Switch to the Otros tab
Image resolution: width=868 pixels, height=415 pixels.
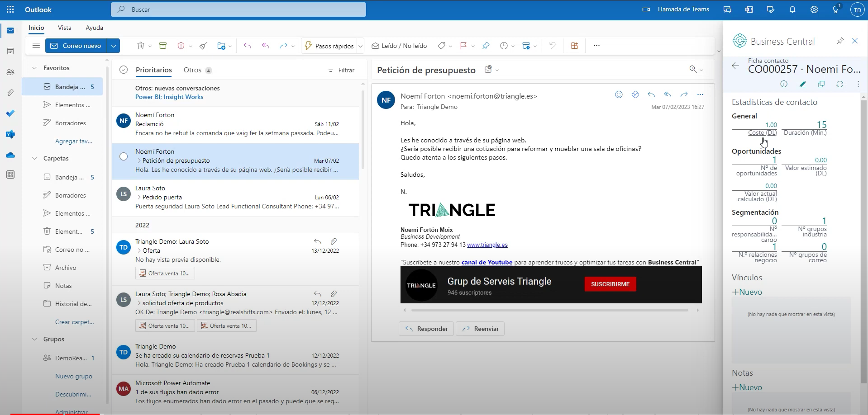[192, 70]
